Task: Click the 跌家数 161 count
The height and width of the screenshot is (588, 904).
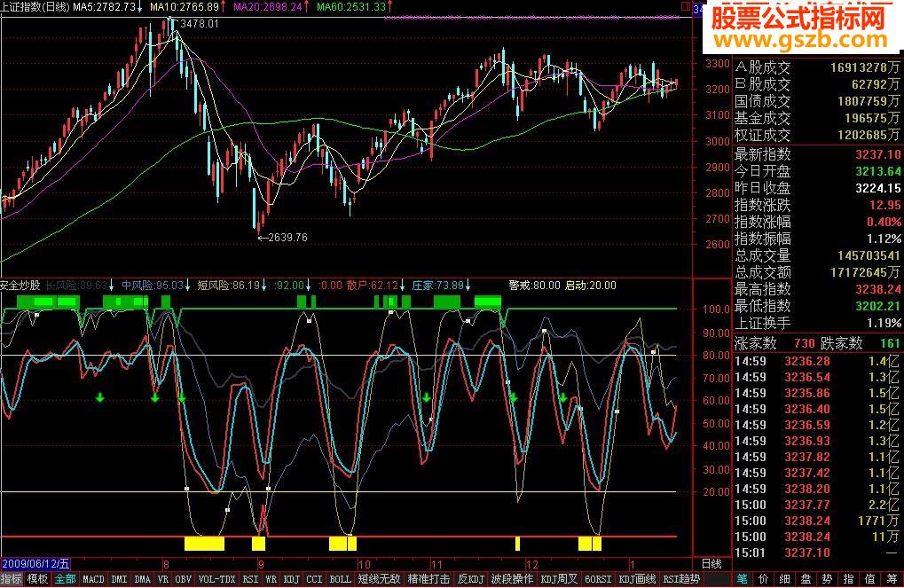Action: 890,343
